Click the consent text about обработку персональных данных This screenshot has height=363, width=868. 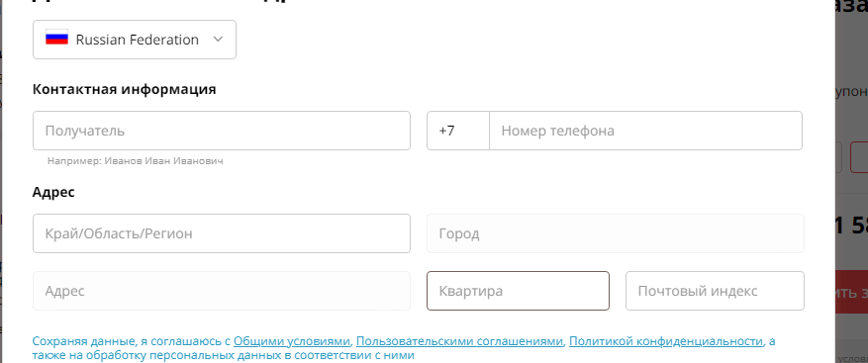[223, 355]
